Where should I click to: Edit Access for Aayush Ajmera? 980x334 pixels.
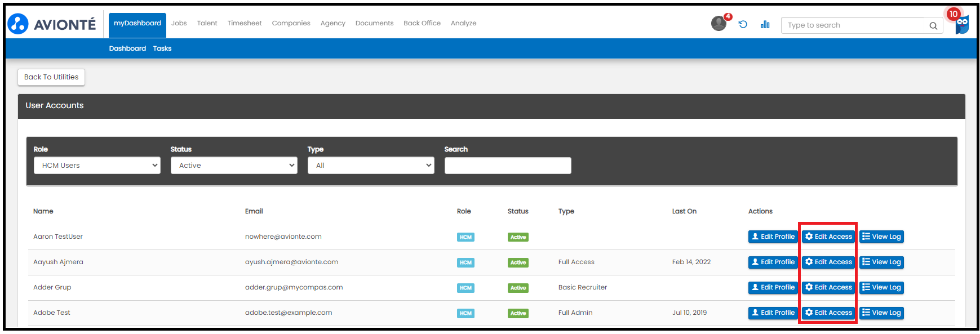pyautogui.click(x=828, y=262)
